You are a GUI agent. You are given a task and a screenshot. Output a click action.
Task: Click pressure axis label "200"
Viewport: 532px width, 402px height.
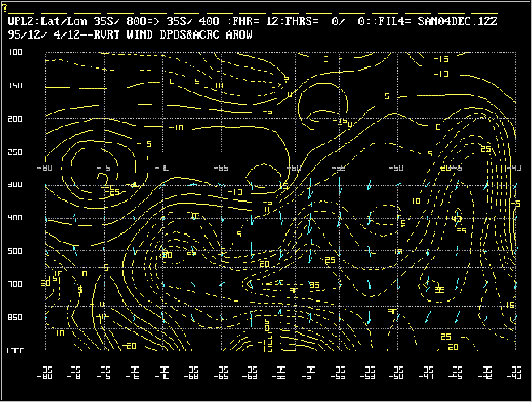point(15,119)
